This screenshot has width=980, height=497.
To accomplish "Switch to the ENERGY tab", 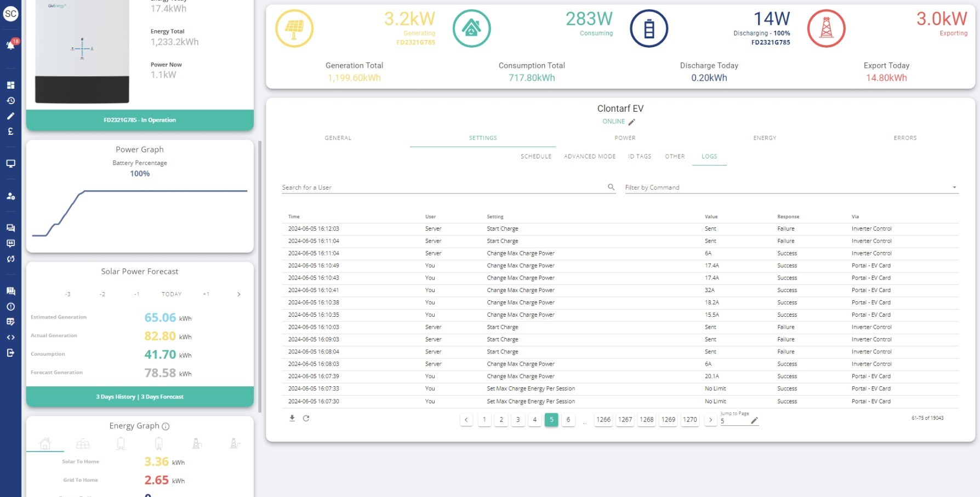I will 765,138.
